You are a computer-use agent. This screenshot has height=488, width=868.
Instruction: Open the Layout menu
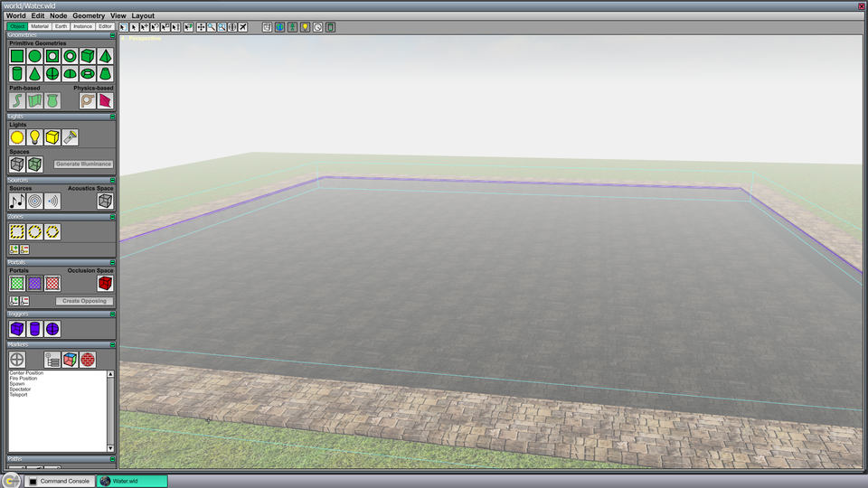coord(143,15)
